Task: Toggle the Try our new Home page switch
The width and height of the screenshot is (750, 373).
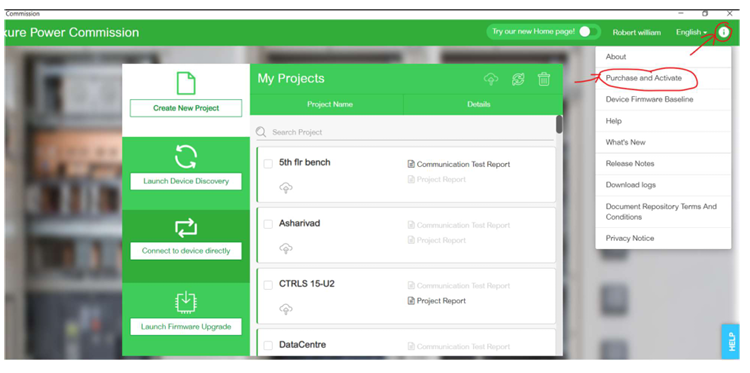Action: point(588,32)
